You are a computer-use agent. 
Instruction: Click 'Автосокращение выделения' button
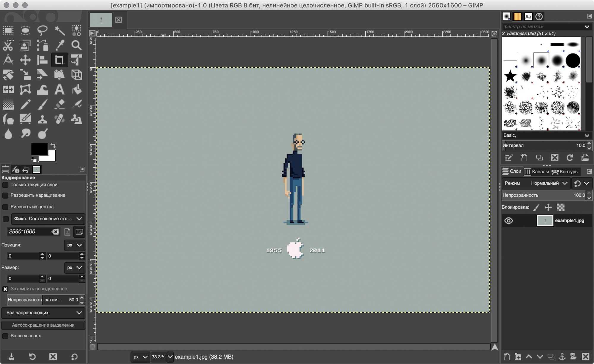(43, 325)
